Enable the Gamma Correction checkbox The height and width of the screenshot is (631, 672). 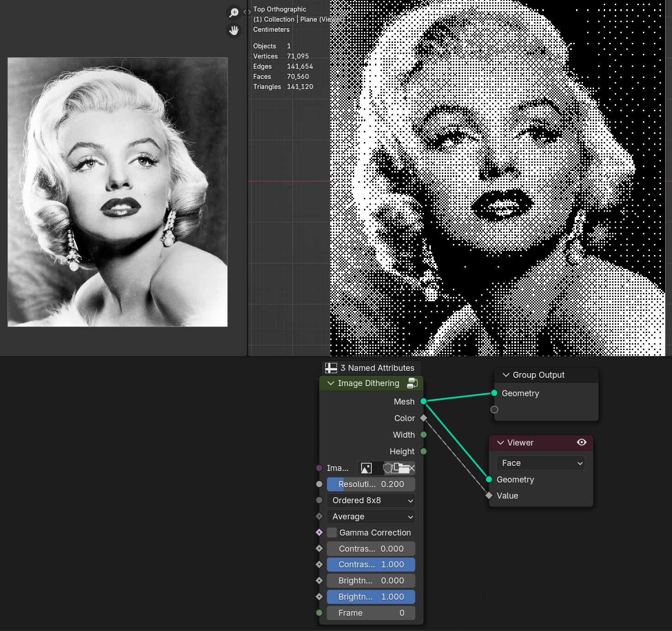point(332,532)
